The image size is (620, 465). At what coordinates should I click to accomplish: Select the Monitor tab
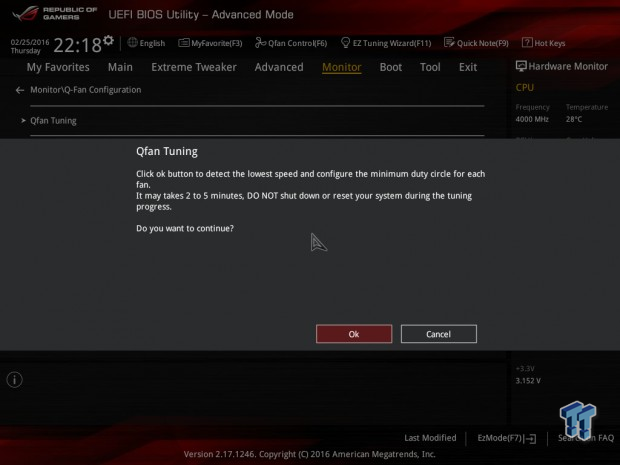[342, 67]
